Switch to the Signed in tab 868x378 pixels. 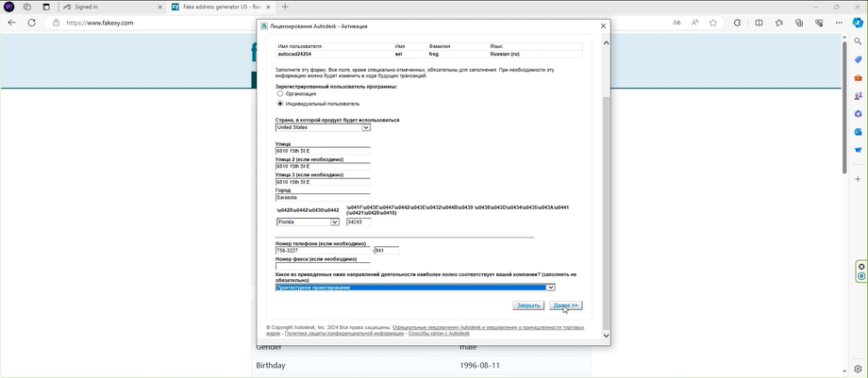tap(110, 8)
